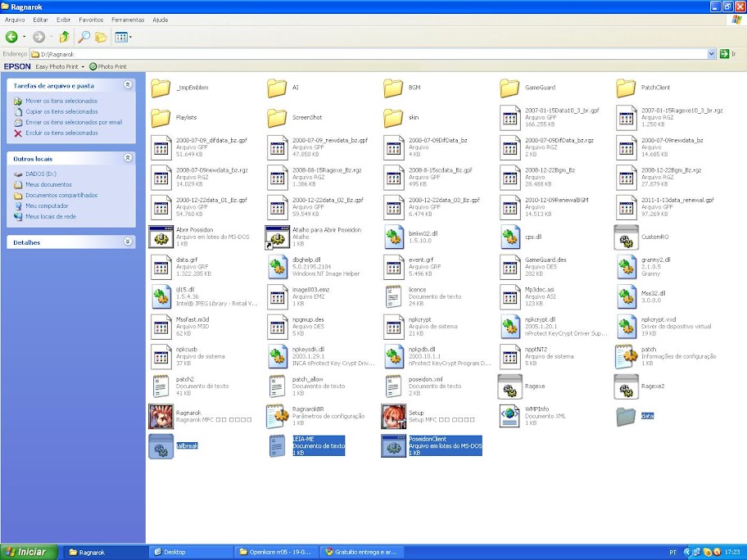
Task: Select Atalho para Abrir Poseidon shortcut icon
Action: (278, 237)
